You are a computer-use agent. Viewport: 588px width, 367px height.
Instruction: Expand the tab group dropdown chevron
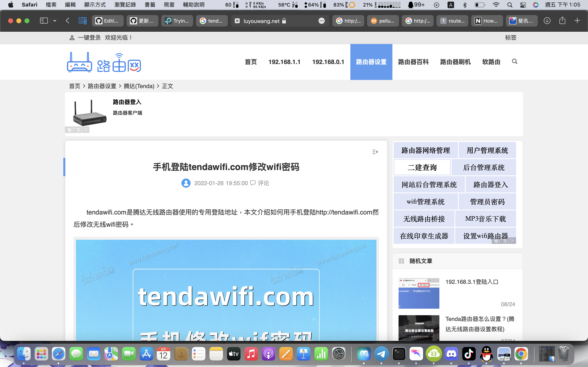pos(55,21)
